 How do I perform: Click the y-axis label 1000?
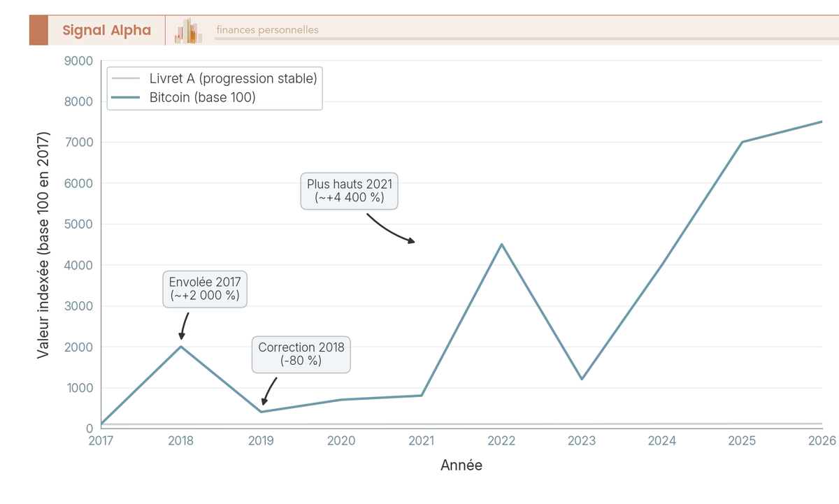[x=80, y=388]
